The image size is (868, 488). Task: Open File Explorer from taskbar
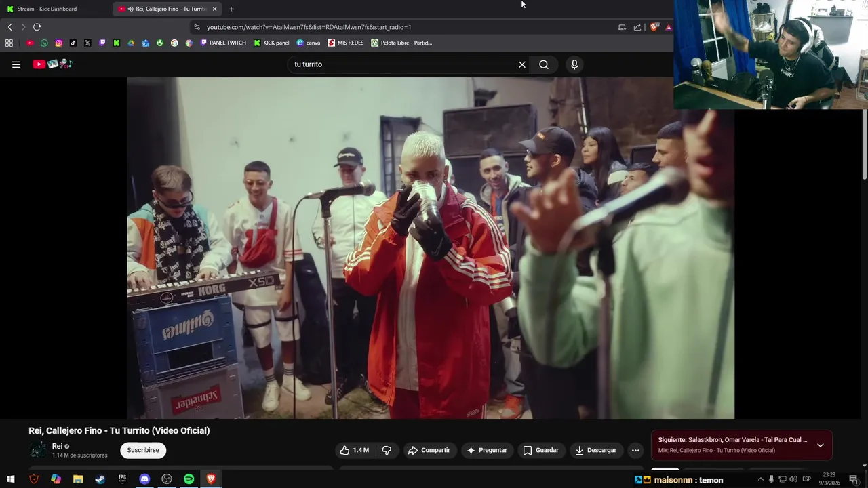(x=78, y=479)
